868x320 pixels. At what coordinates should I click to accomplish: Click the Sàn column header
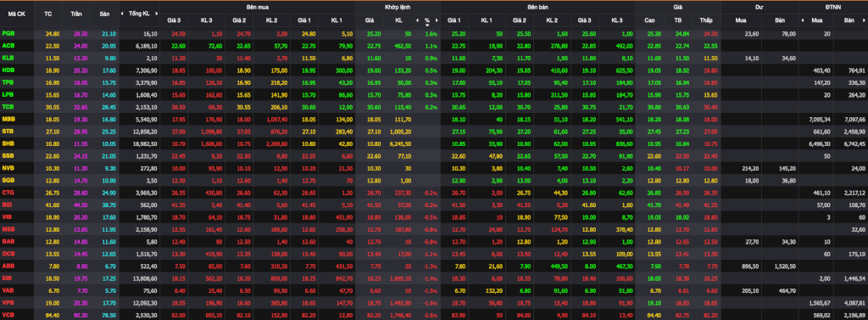pos(104,14)
